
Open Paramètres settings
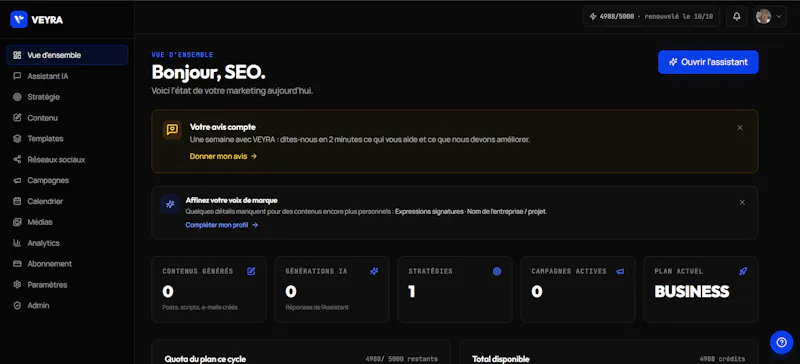click(x=67, y=284)
